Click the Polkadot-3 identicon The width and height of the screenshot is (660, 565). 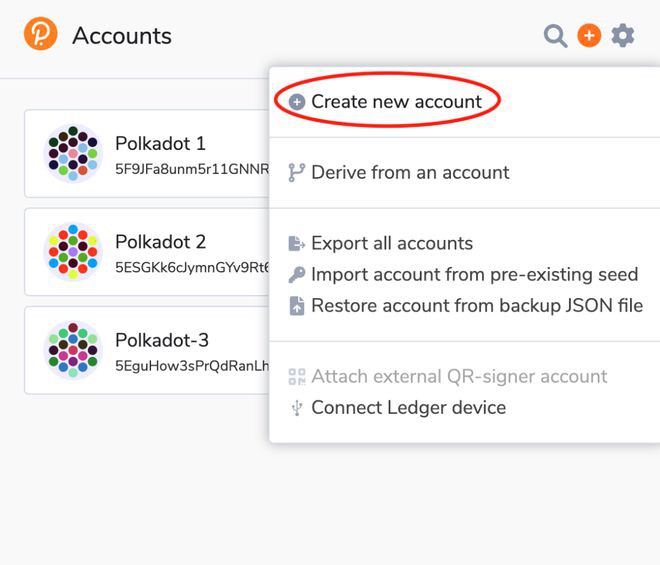tap(73, 349)
